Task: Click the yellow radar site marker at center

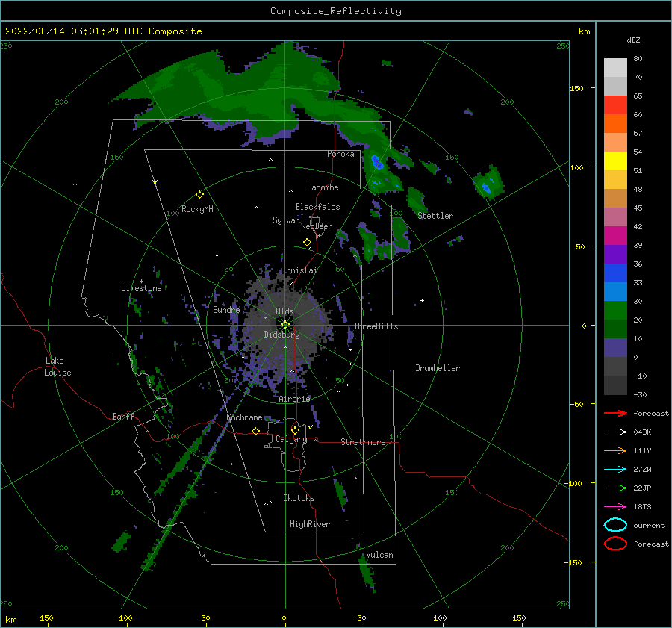Action: 285,325
